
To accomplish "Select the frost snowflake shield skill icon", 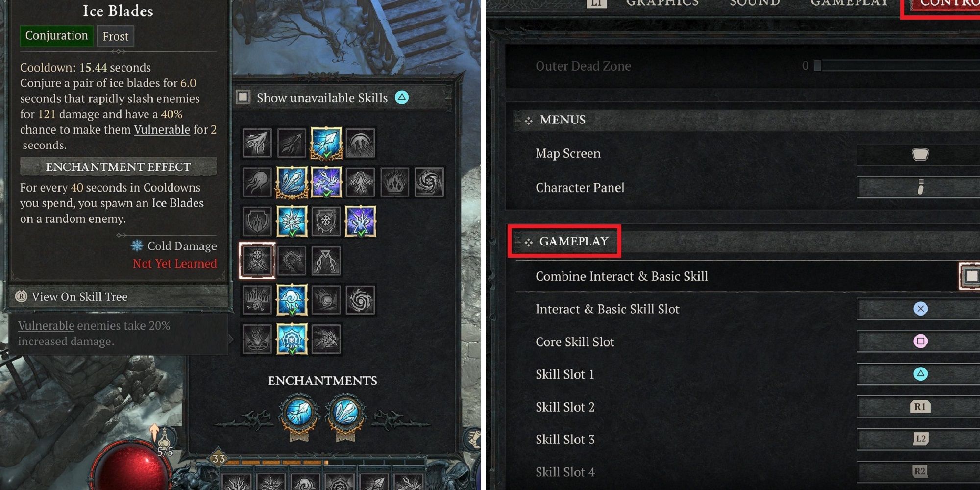I will tap(326, 221).
